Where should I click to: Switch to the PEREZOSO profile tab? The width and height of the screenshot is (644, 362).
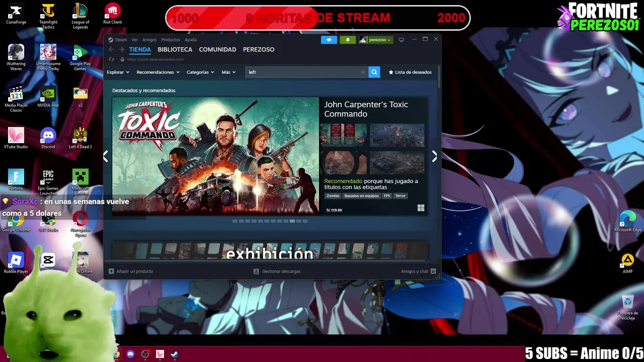pyautogui.click(x=259, y=49)
